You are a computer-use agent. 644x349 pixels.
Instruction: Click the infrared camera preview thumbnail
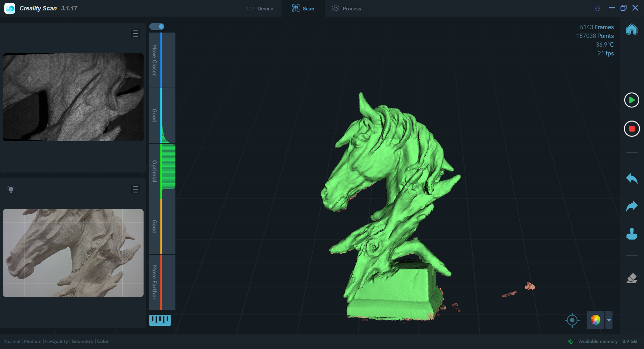click(x=73, y=97)
